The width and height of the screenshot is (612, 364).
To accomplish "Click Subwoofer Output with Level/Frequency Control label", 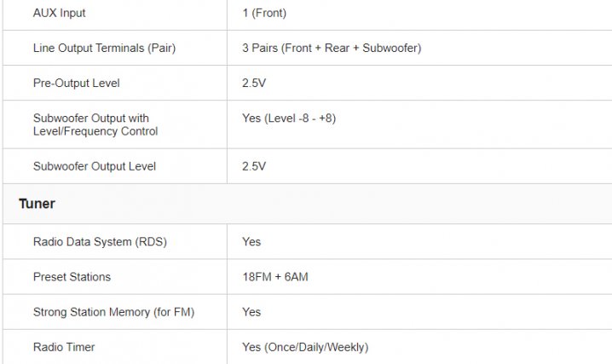I will [94, 124].
